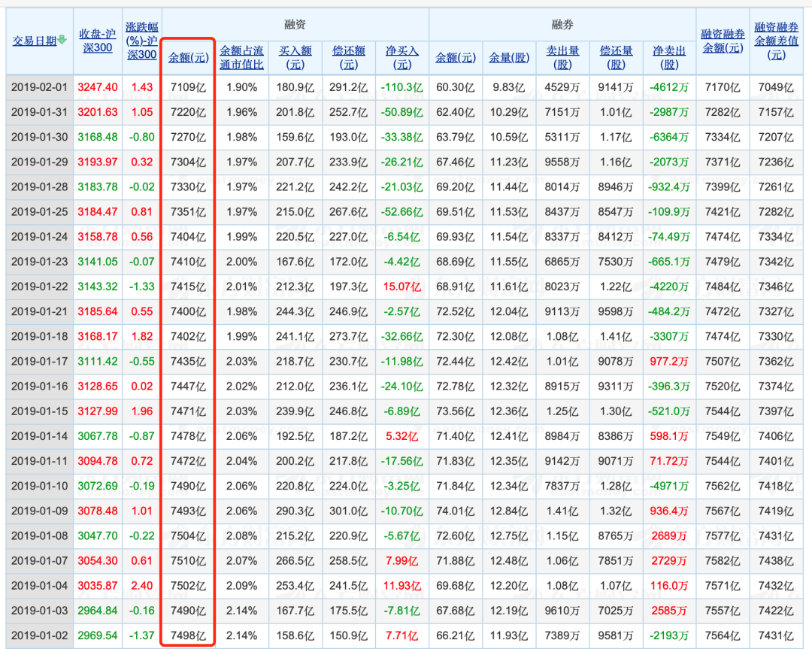The height and width of the screenshot is (649, 812).
Task: Click net buy value 15.07亿
Action: click(401, 287)
